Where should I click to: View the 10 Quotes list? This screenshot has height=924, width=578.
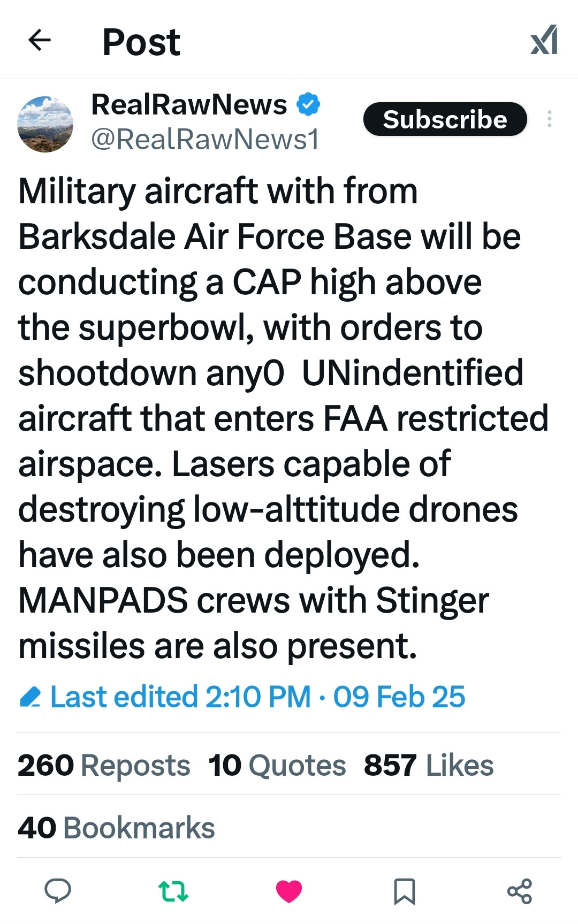click(x=277, y=765)
